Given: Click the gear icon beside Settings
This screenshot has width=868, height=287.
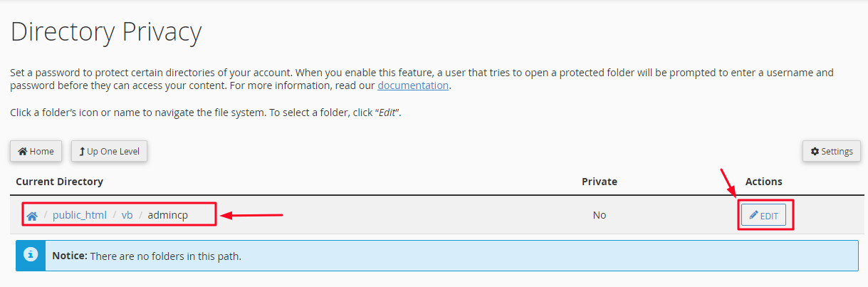Looking at the screenshot, I should (815, 151).
